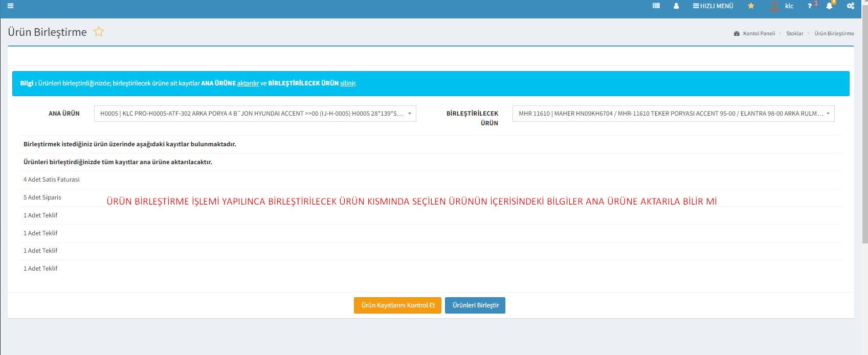This screenshot has height=355, width=868.
Task: Go to Stoklar breadcrumb link
Action: pyautogui.click(x=794, y=34)
